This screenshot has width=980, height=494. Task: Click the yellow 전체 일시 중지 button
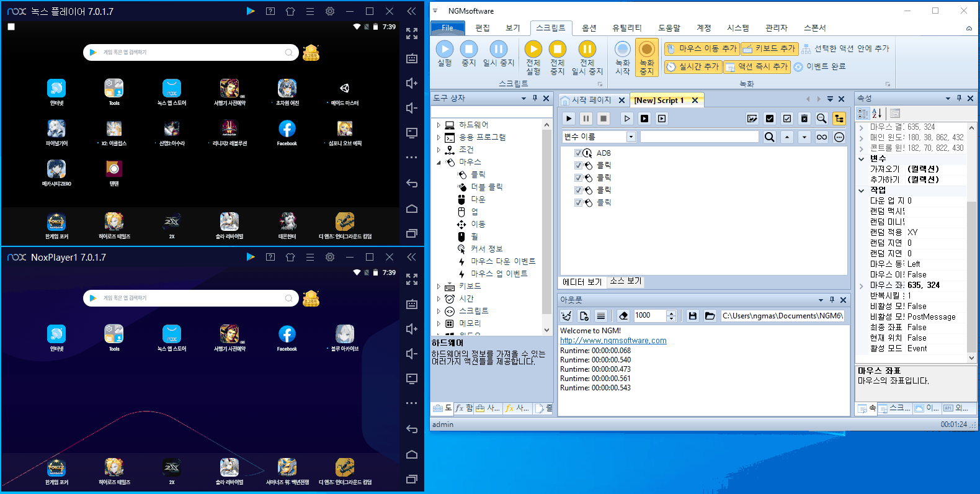(x=587, y=58)
